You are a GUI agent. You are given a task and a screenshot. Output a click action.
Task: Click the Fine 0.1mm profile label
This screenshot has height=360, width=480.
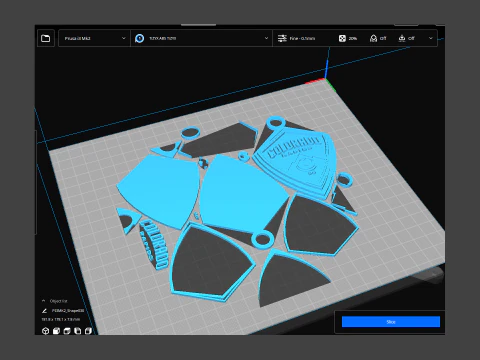302,38
